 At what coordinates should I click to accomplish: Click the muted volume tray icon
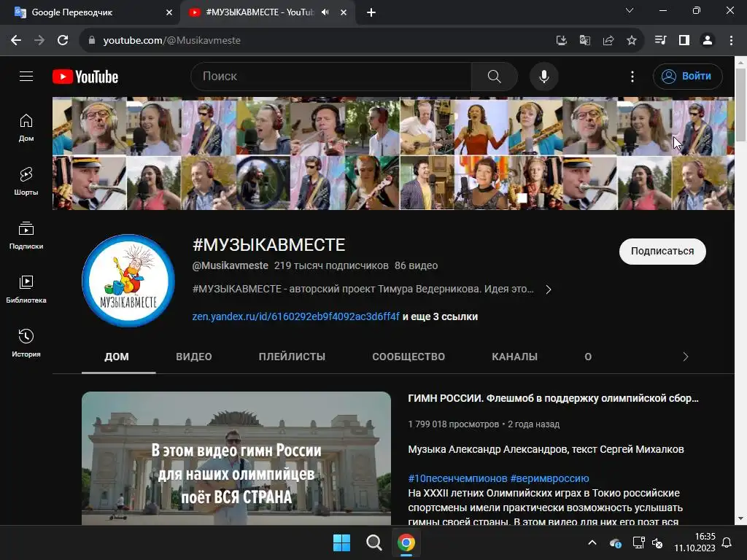click(x=657, y=542)
